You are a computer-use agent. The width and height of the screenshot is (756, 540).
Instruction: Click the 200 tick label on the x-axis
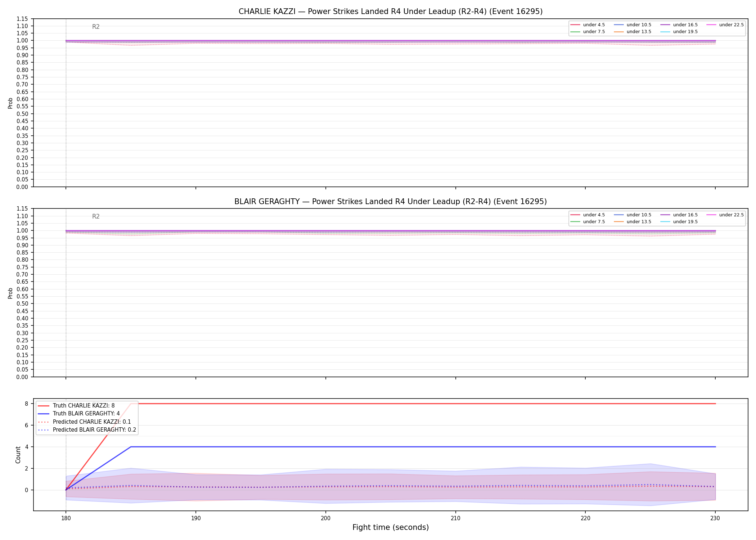[325, 518]
